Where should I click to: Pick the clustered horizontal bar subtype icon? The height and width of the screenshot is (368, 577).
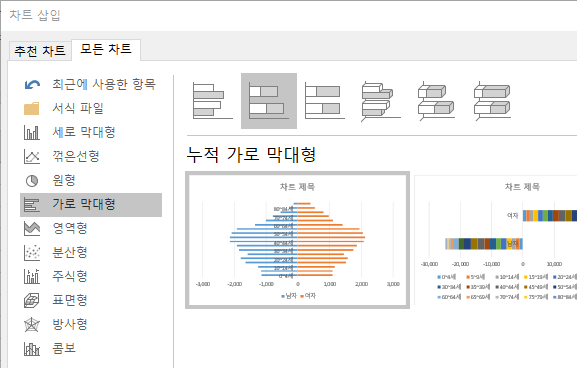(213, 101)
